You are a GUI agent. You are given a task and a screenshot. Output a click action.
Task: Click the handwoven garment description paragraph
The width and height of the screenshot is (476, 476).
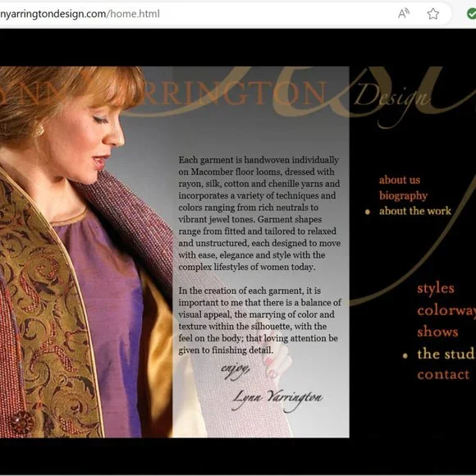[259, 213]
